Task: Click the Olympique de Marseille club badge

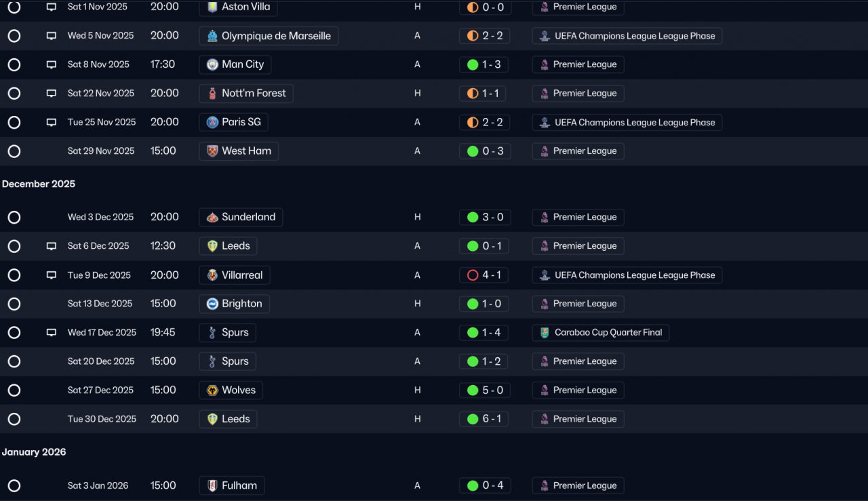Action: tap(212, 36)
